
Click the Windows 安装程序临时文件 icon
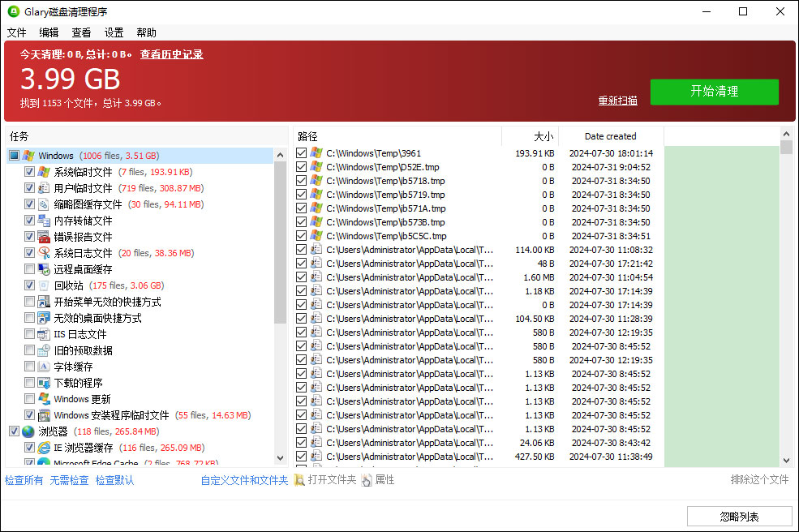pyautogui.click(x=45, y=415)
